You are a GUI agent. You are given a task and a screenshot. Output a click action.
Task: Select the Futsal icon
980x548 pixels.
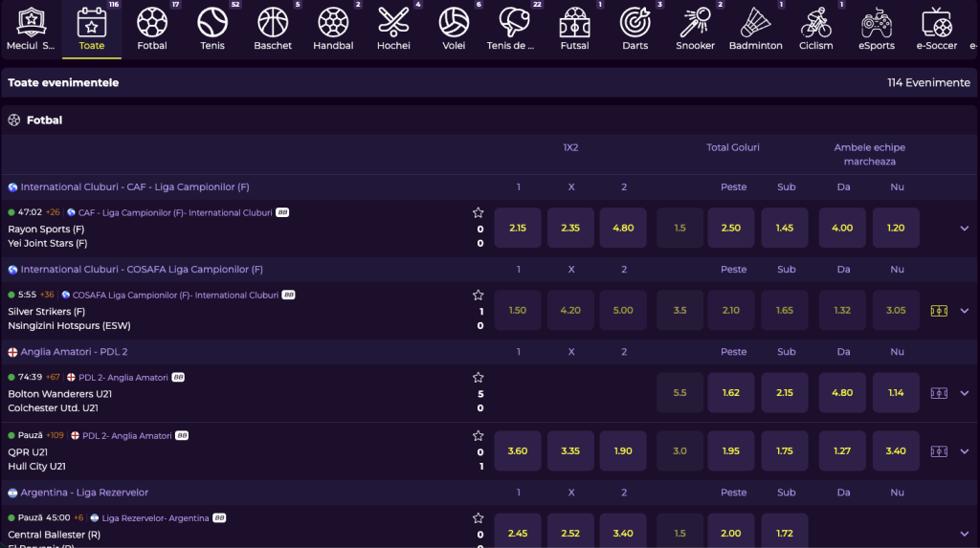[574, 30]
